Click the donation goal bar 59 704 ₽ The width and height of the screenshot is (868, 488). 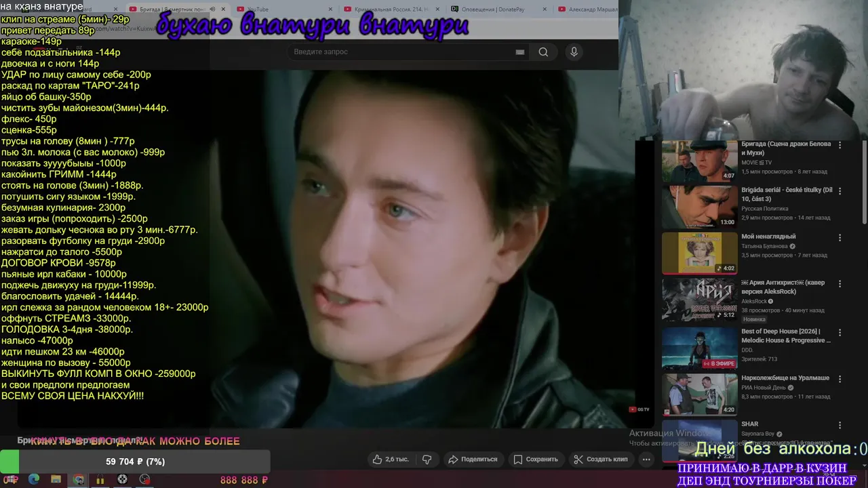(135, 462)
